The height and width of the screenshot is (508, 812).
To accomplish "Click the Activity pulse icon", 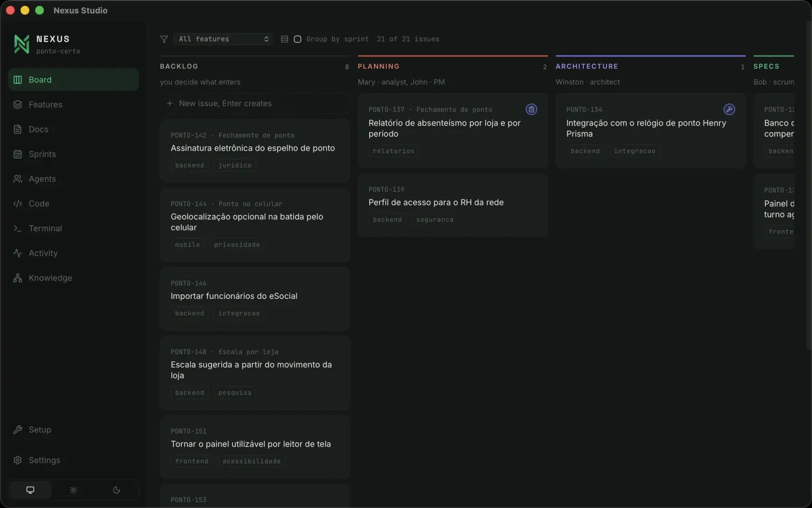I will coord(18,253).
